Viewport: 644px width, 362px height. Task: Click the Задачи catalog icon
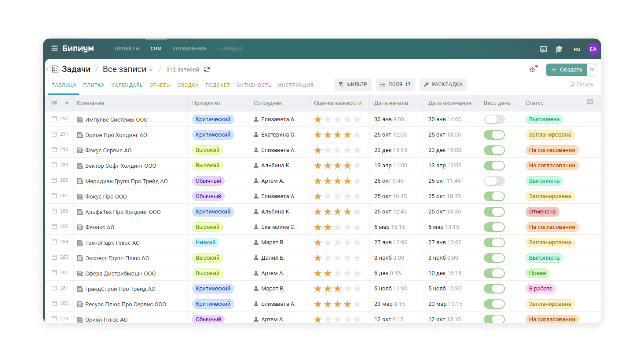click(x=55, y=69)
